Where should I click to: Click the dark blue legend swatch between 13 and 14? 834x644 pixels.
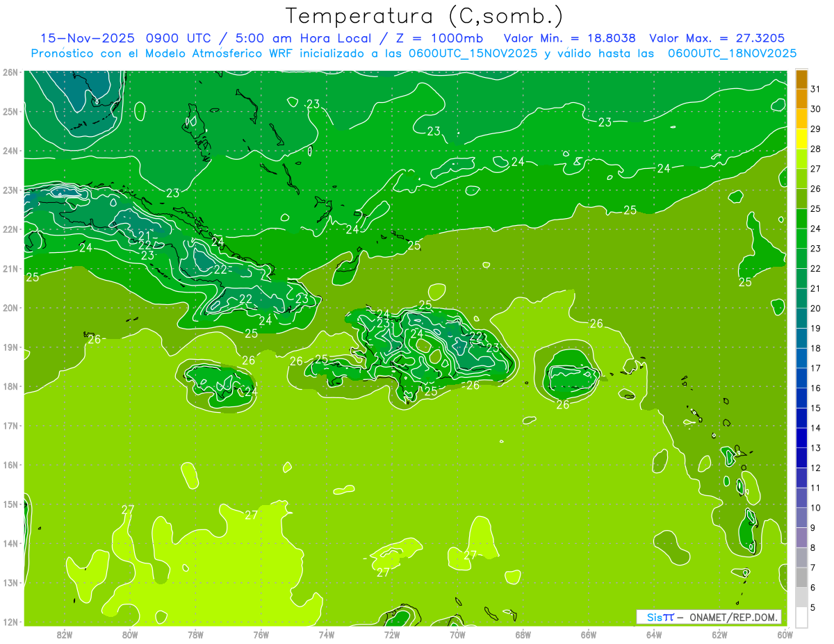coord(801,438)
